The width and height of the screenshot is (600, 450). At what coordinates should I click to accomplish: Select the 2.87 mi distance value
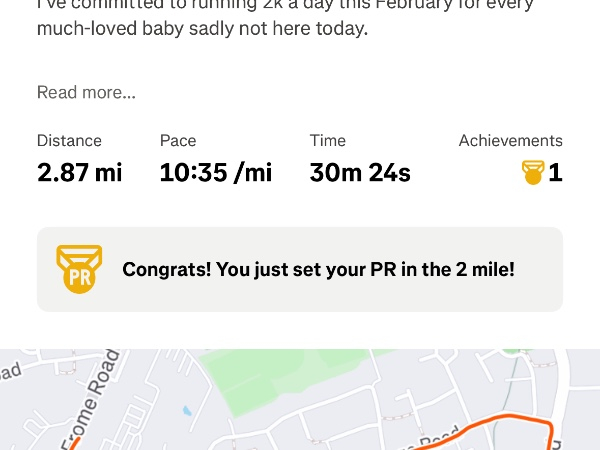coord(80,173)
